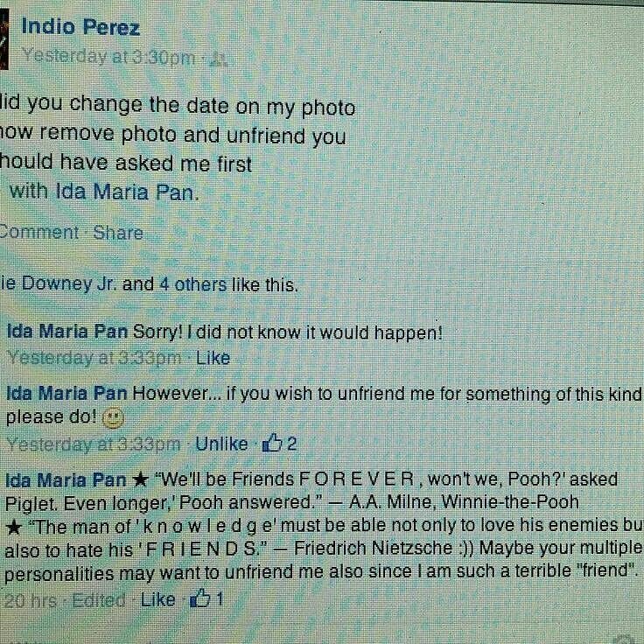Share the post via Share link

(x=118, y=233)
